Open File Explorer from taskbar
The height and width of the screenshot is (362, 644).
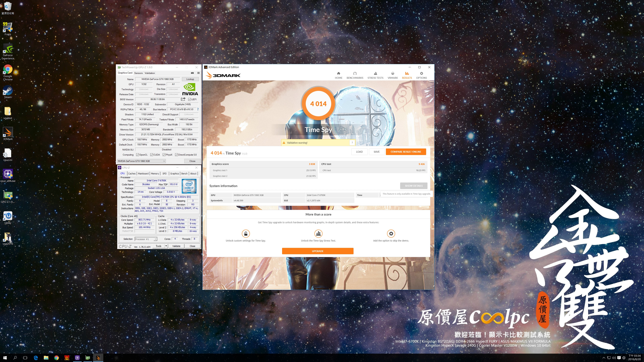pyautogui.click(x=46, y=358)
